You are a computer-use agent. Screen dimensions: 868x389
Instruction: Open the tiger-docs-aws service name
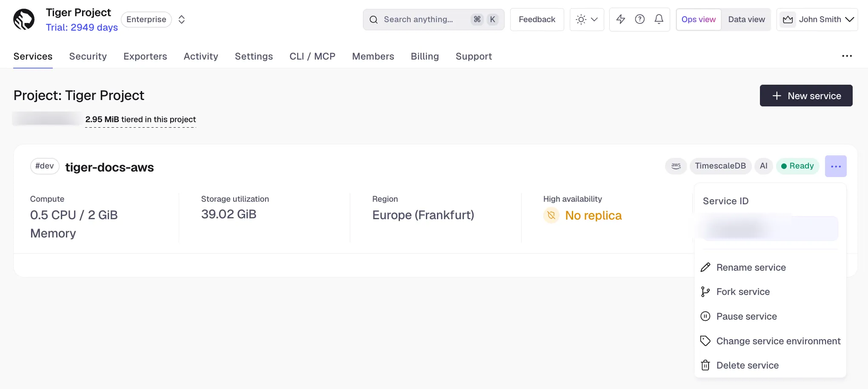coord(109,167)
